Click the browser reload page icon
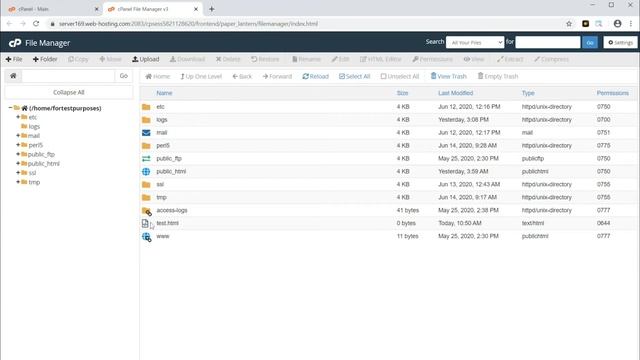 pos(36,24)
